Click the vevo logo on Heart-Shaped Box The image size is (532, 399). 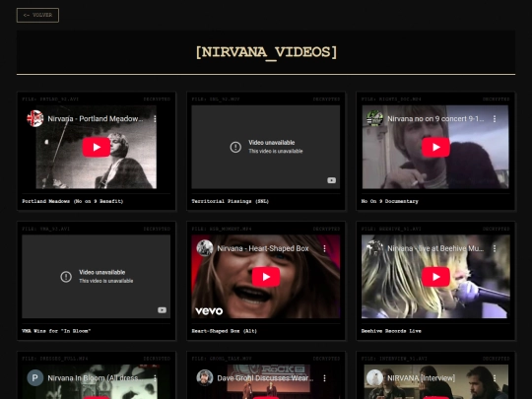click(x=209, y=310)
